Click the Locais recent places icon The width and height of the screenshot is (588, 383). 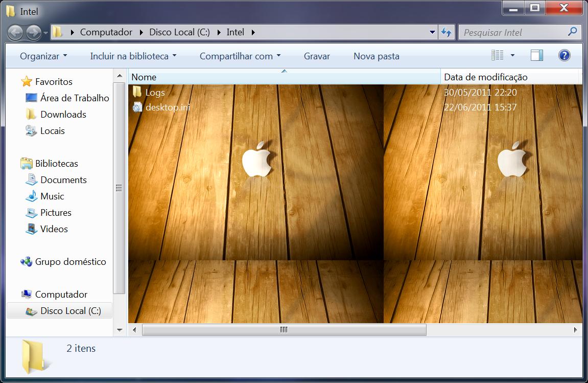(31, 131)
